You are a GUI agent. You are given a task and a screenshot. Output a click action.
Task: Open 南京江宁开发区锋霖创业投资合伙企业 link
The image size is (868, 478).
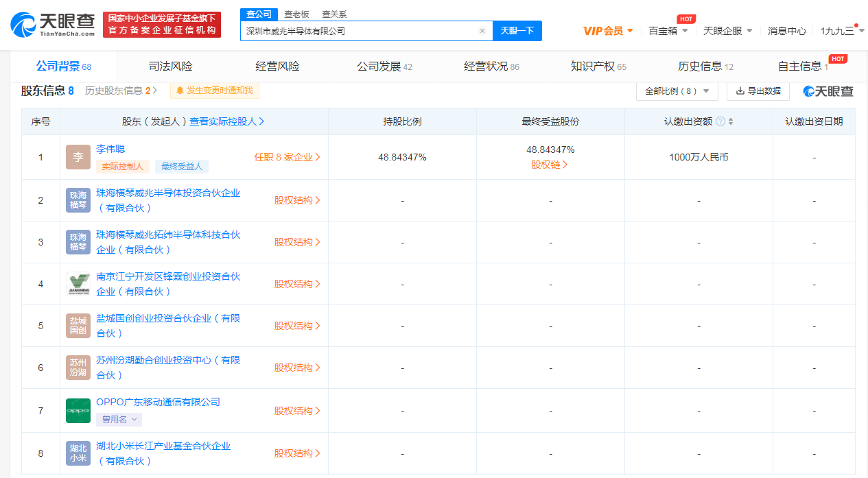(x=168, y=284)
